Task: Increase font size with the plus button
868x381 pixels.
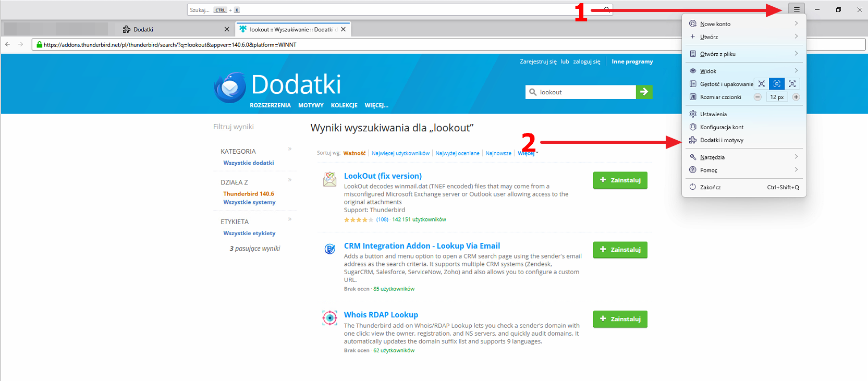Action: [x=796, y=97]
